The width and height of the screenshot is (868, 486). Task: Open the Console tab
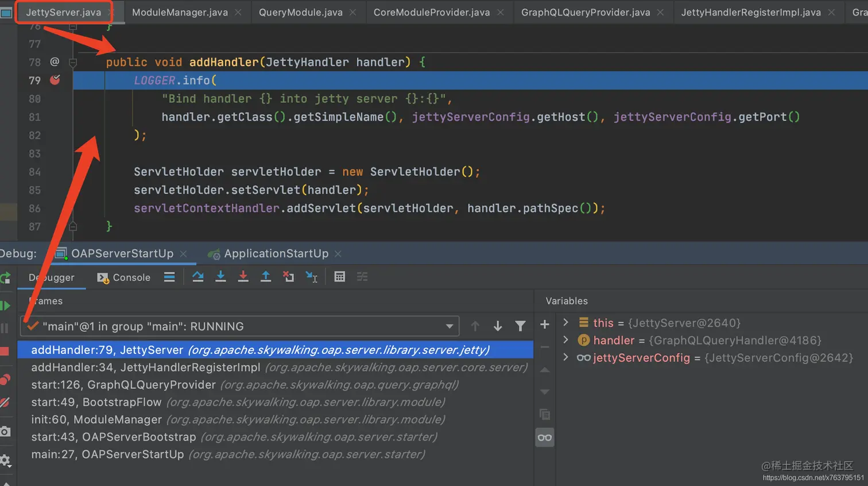coord(123,277)
